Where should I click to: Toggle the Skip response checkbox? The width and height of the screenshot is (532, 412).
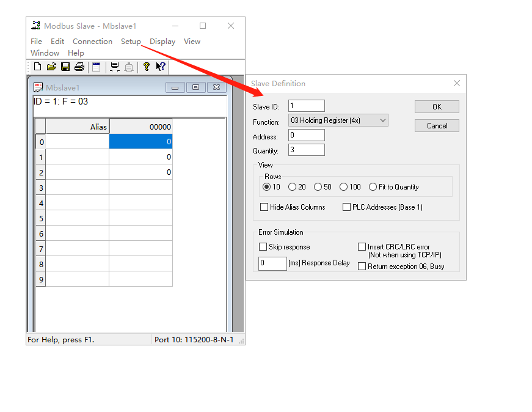263,247
